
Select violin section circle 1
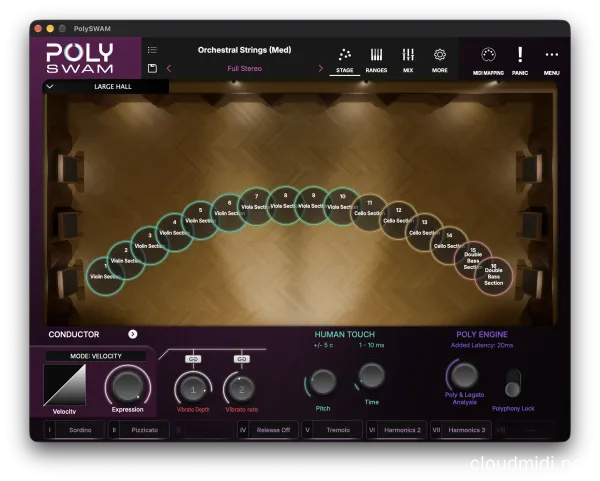coord(105,276)
